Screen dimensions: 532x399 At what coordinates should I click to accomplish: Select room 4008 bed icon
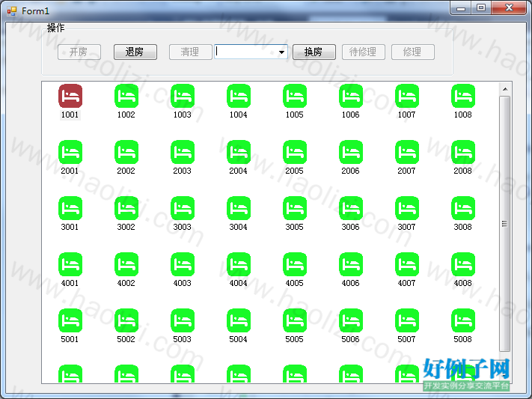[x=463, y=264]
